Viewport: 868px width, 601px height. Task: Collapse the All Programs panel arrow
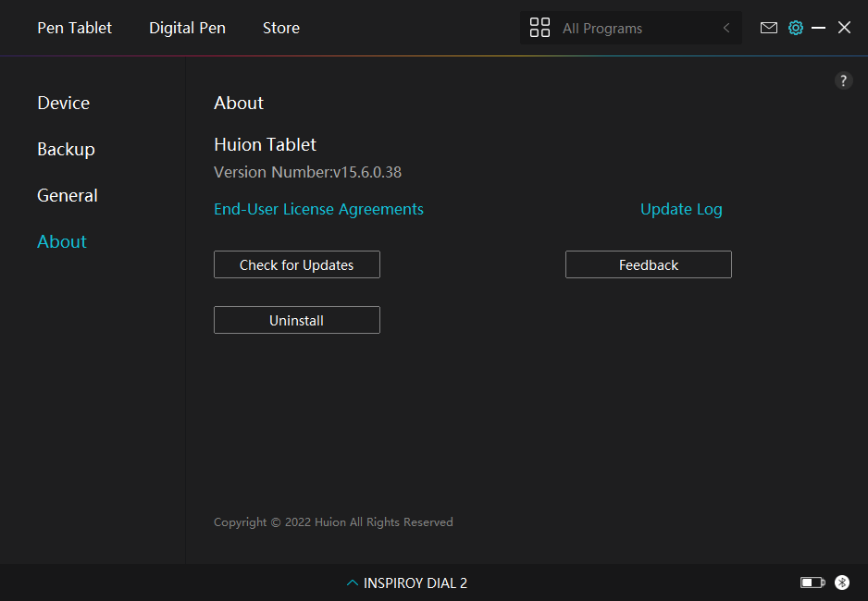tap(726, 28)
